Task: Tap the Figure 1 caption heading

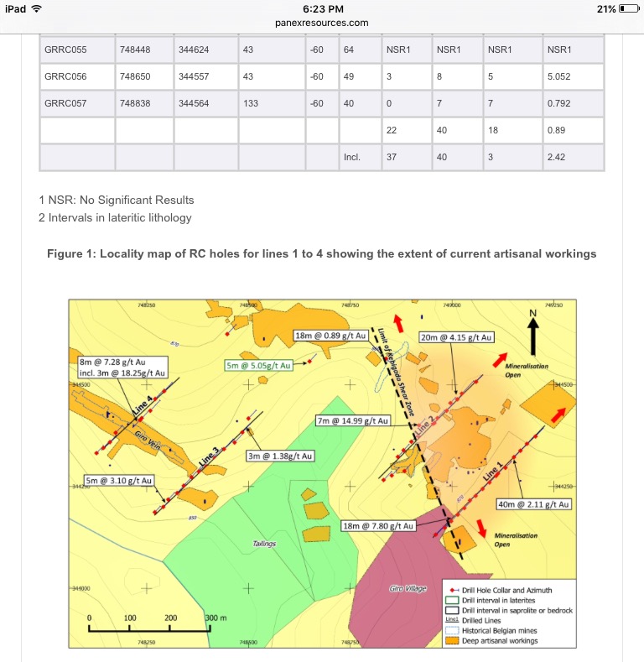Action: click(321, 253)
